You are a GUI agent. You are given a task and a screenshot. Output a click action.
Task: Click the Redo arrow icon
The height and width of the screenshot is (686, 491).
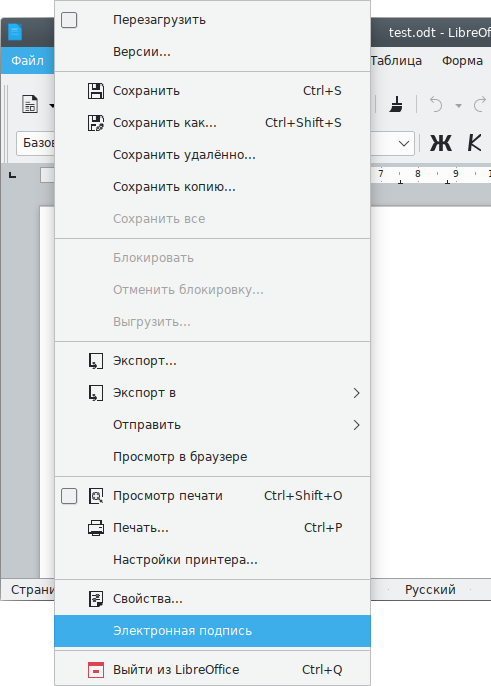coord(481,105)
